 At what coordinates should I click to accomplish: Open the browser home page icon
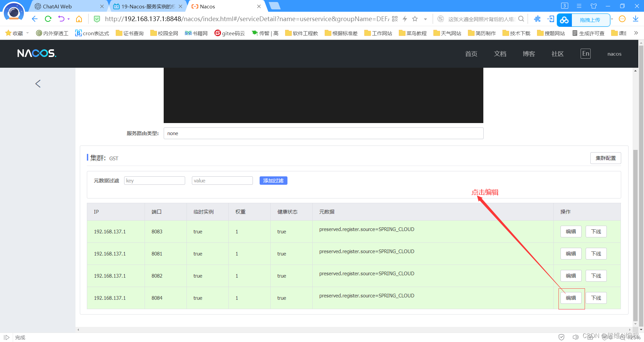coord(79,19)
